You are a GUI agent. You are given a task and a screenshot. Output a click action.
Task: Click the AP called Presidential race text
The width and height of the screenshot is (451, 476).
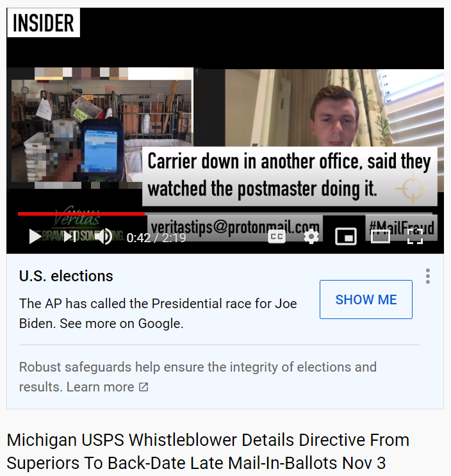pos(158,313)
